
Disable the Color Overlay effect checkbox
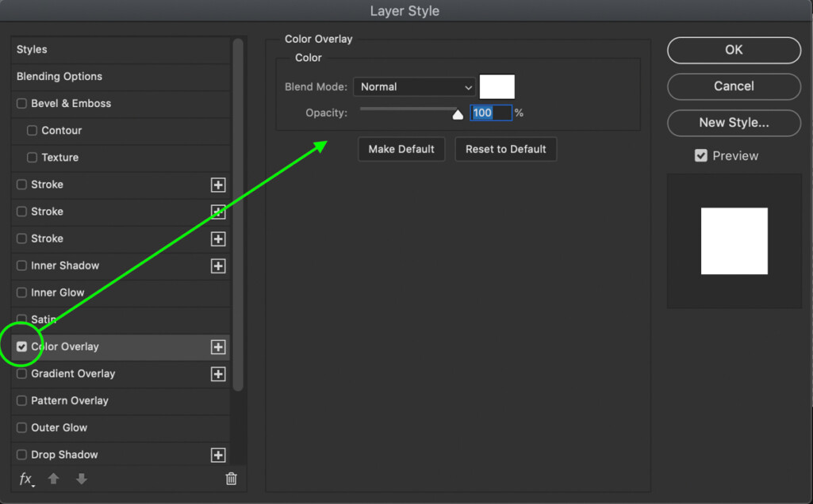(21, 346)
